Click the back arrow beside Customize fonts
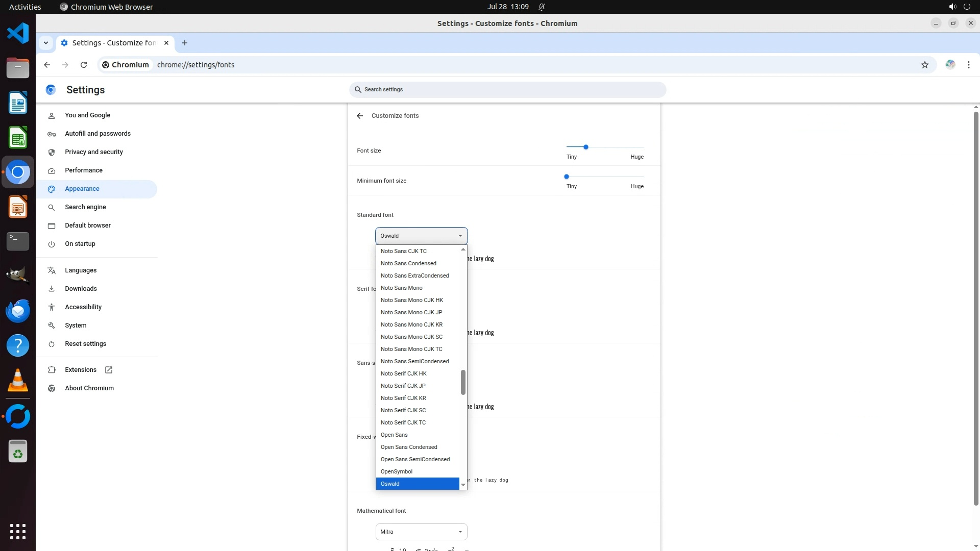The height and width of the screenshot is (551, 980). pyautogui.click(x=360, y=116)
